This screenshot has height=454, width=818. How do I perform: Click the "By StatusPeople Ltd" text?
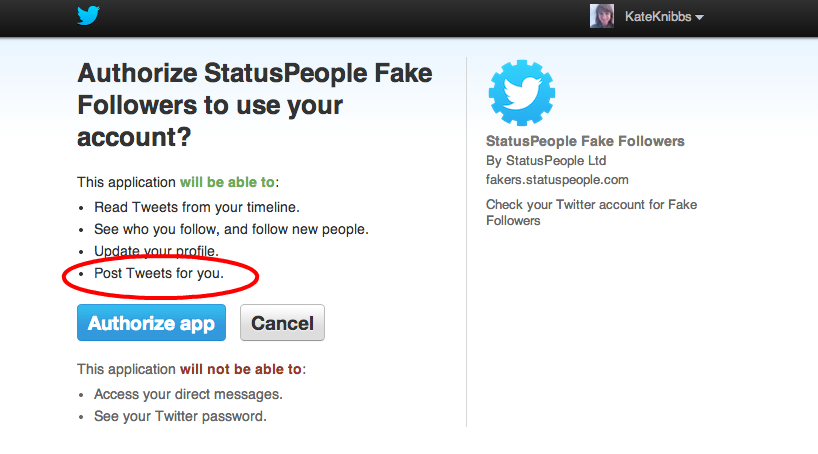click(x=546, y=160)
